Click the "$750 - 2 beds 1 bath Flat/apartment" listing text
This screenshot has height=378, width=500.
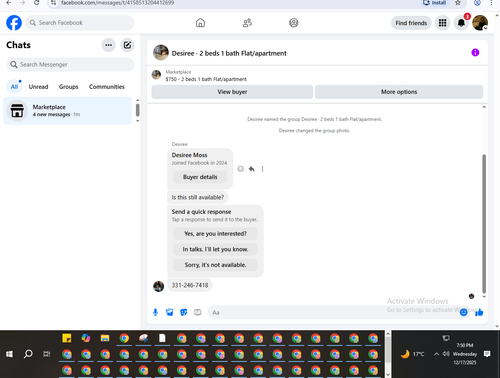[x=206, y=79]
